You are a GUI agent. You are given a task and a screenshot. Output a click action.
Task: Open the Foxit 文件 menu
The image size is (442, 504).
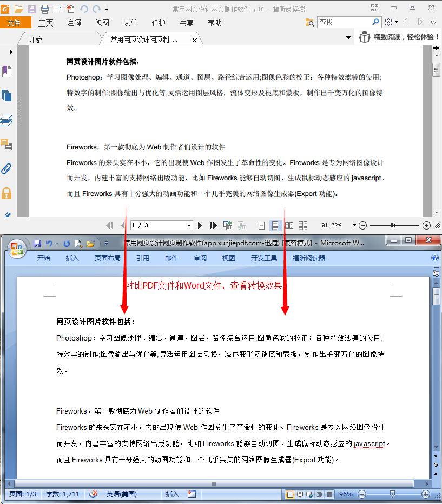tap(14, 23)
